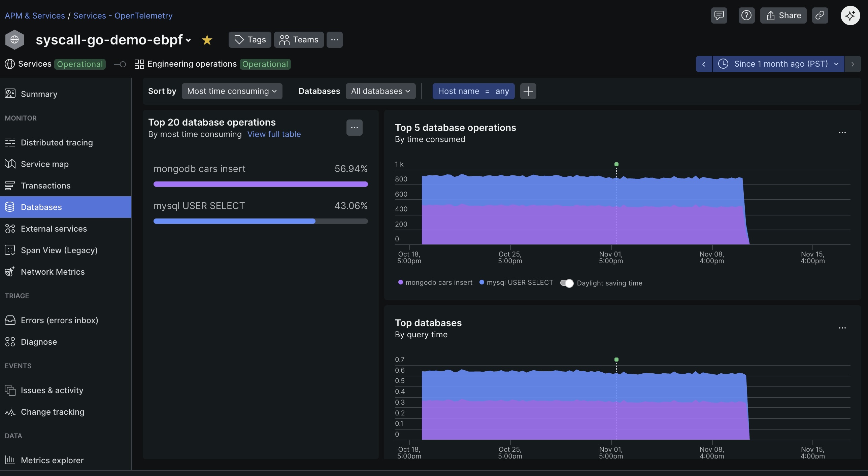Viewport: 868px width, 476px height.
Task: Switch to the Transactions section
Action: pyautogui.click(x=46, y=185)
